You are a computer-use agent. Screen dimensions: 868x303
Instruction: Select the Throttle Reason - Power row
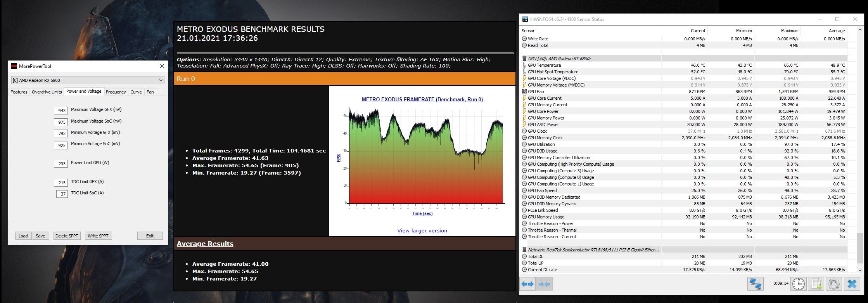tap(683, 223)
